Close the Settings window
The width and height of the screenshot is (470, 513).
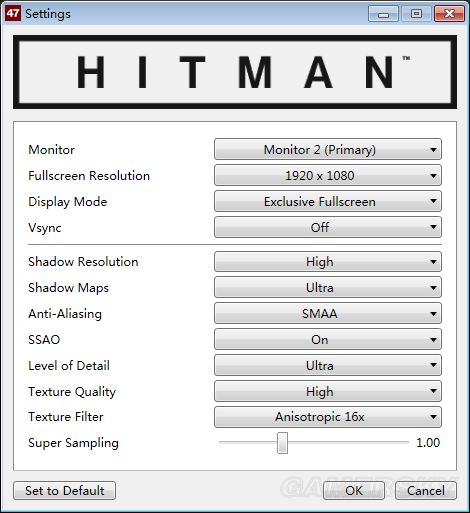point(449,14)
